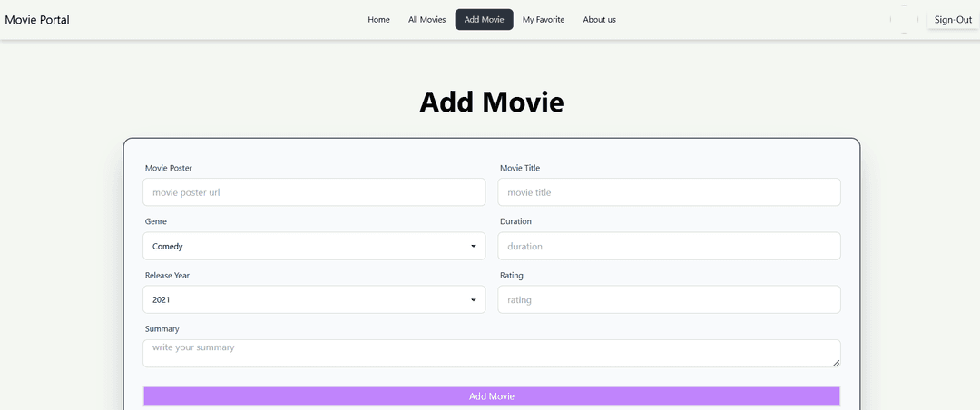The height and width of the screenshot is (410, 980).
Task: Open the Genre dropdown showing Comedy
Action: (314, 246)
